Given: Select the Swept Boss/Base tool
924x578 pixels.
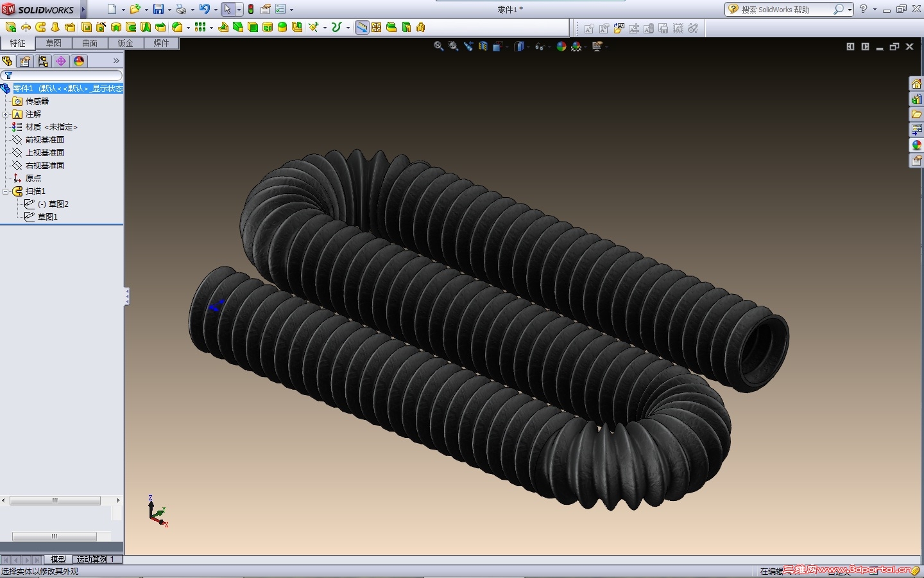Looking at the screenshot, I should tap(40, 27).
